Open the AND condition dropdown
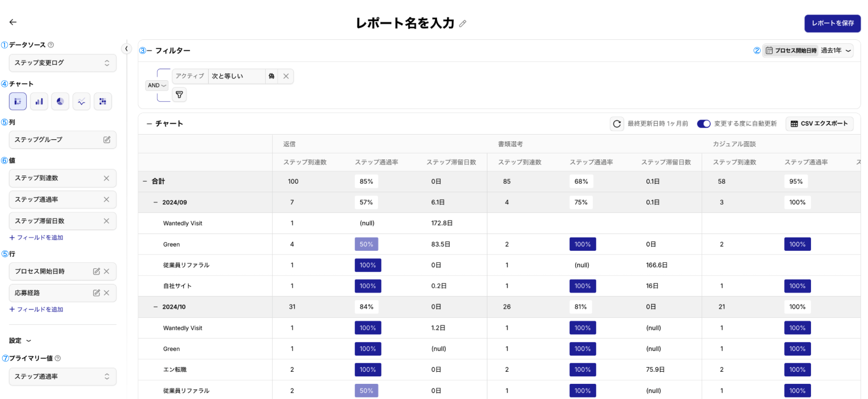This screenshot has width=868, height=399. (x=157, y=85)
